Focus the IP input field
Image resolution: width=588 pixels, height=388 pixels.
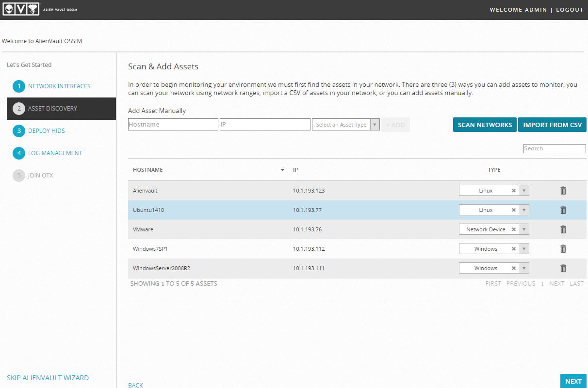coord(265,125)
